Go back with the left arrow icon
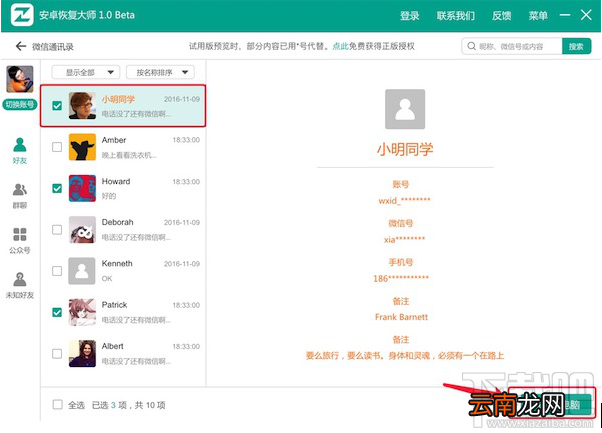 pos(21,46)
